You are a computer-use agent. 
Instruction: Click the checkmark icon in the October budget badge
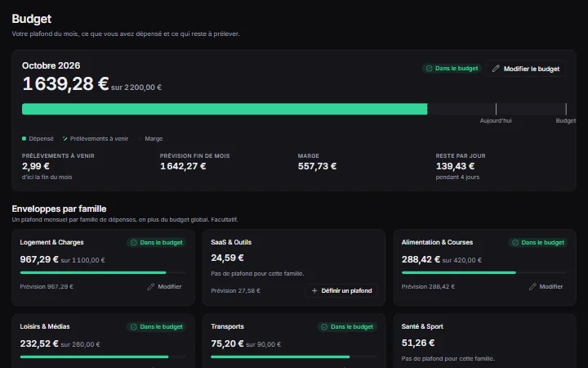[429, 69]
